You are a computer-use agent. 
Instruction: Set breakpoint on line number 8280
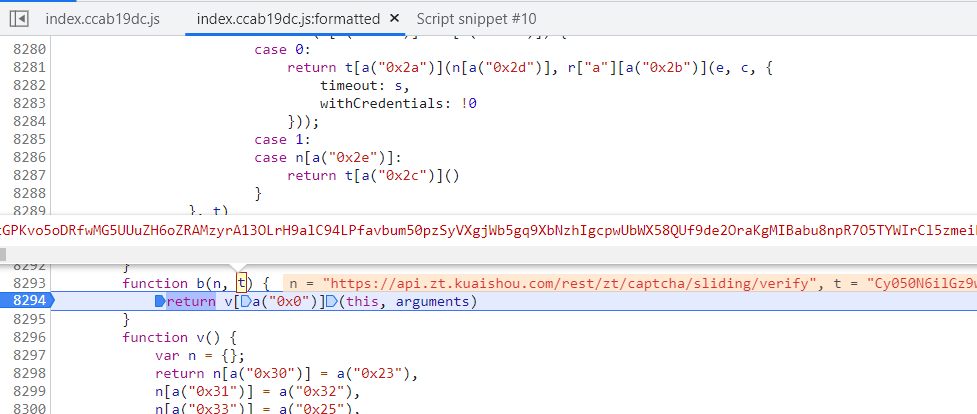point(29,49)
